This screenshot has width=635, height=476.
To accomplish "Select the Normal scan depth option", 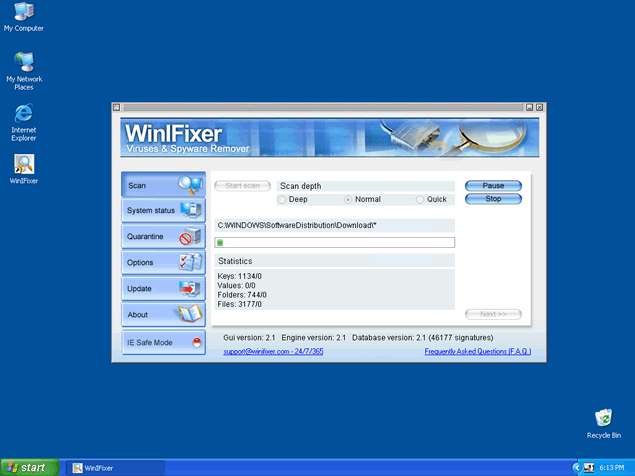I will 348,200.
